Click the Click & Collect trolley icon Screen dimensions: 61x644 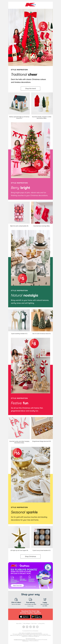pyautogui.click(x=16, y=599)
